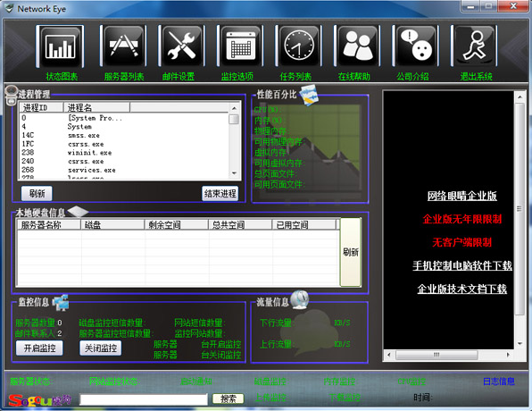Click 网站监控状态 status bar label
The height and width of the screenshot is (411, 532).
(113, 382)
